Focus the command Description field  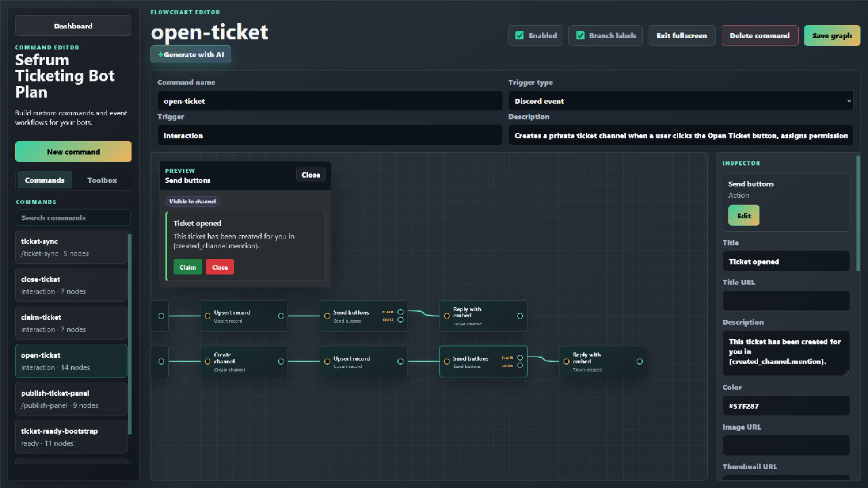click(680, 136)
